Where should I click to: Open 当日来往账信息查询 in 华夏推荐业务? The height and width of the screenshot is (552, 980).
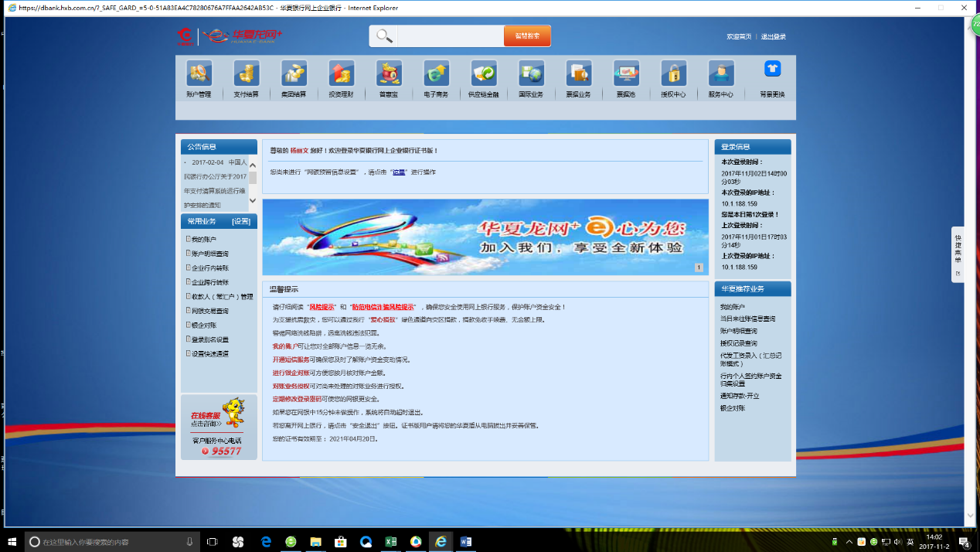click(x=747, y=319)
